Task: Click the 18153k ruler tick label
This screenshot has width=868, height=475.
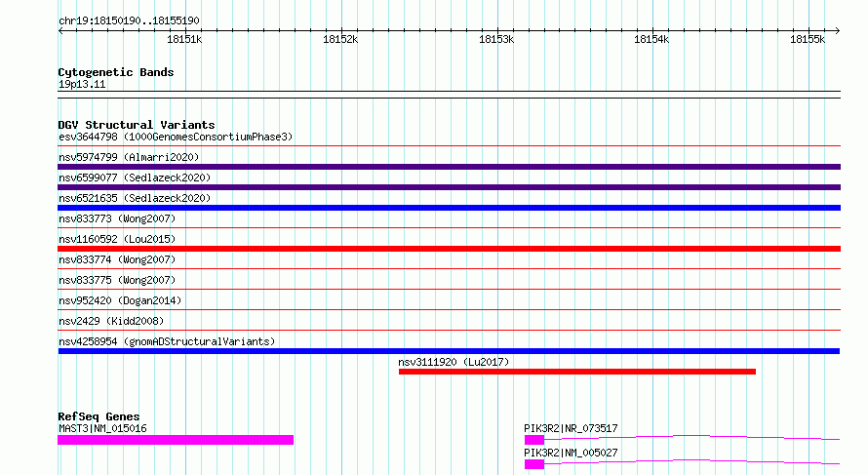Action: [496, 39]
